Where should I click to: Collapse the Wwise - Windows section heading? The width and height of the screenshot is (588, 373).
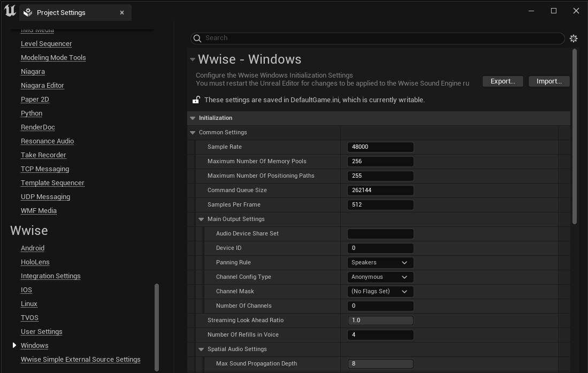193,59
